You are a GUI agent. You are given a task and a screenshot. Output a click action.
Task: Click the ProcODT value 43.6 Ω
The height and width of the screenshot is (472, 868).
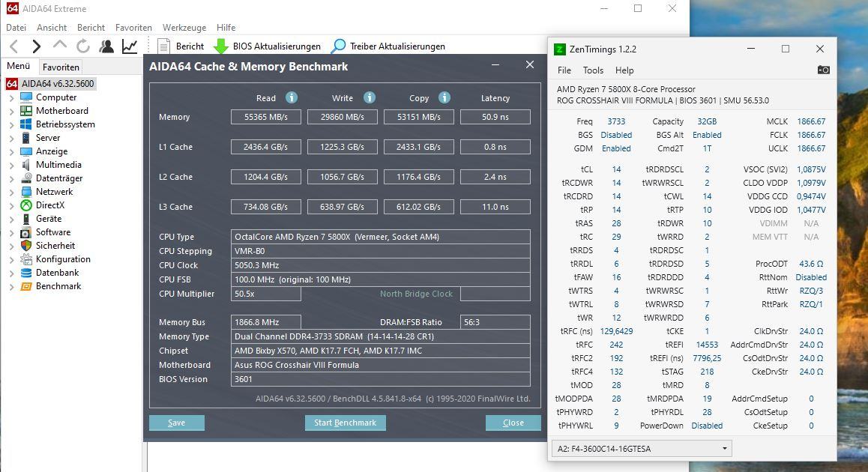point(811,264)
